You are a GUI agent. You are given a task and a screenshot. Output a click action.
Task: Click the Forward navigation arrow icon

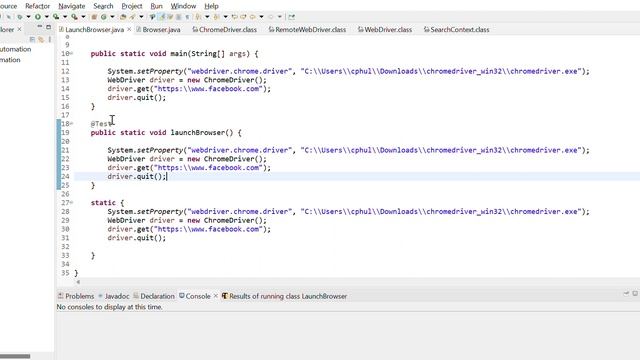click(271, 17)
